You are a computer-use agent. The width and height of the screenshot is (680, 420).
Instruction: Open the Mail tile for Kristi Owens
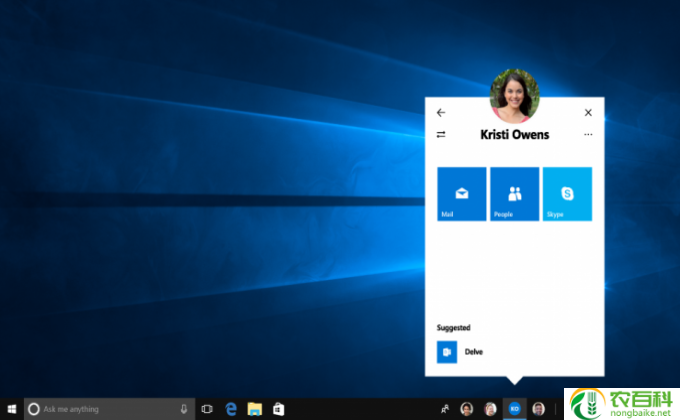[462, 193]
